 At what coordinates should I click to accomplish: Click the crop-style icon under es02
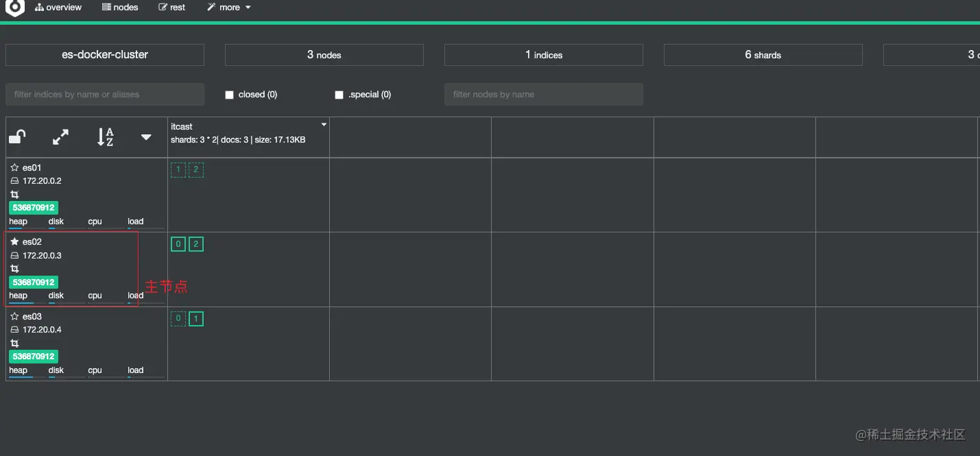coord(14,269)
